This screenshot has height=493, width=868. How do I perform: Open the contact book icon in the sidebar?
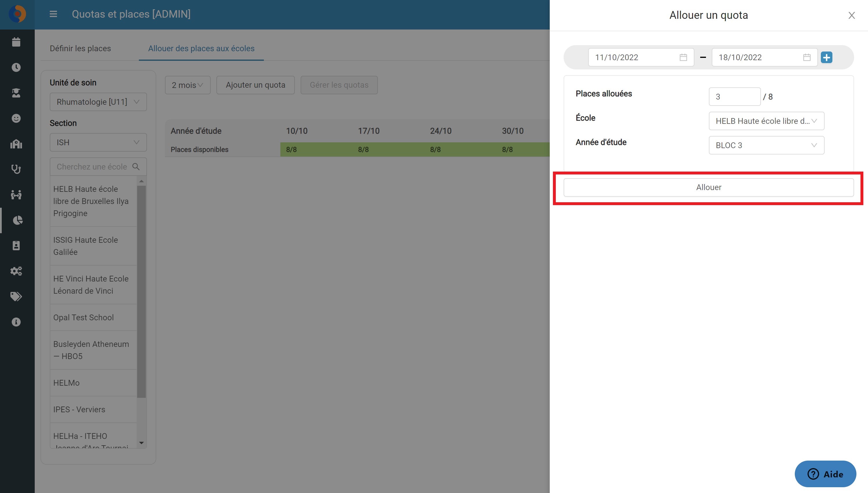click(16, 245)
